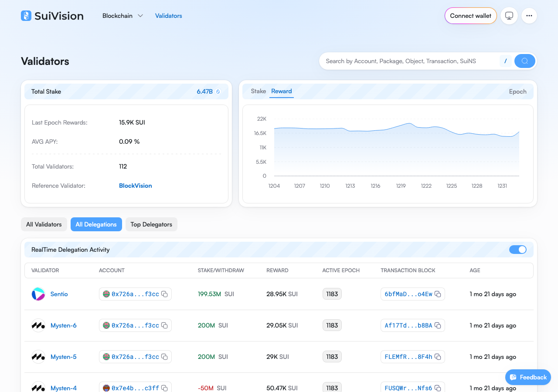Copy transaction hash Af17Td...b8BA

438,325
